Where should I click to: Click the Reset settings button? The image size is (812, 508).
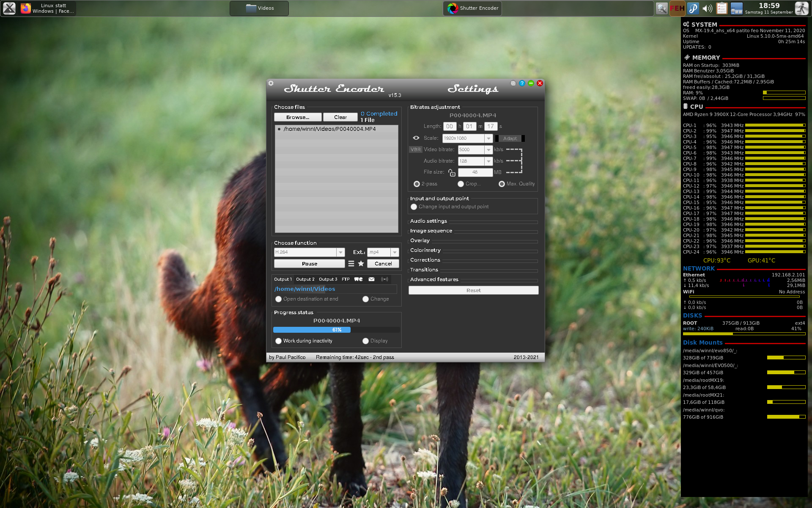coord(473,290)
